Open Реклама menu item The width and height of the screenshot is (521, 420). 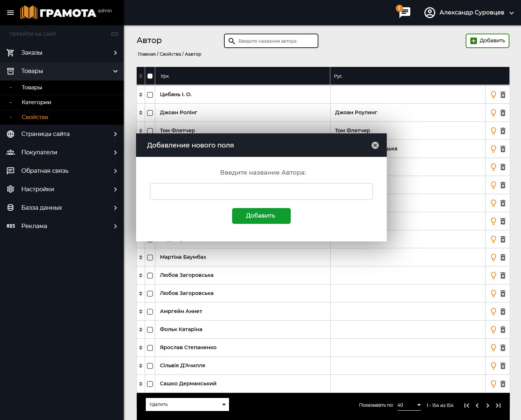(x=62, y=226)
